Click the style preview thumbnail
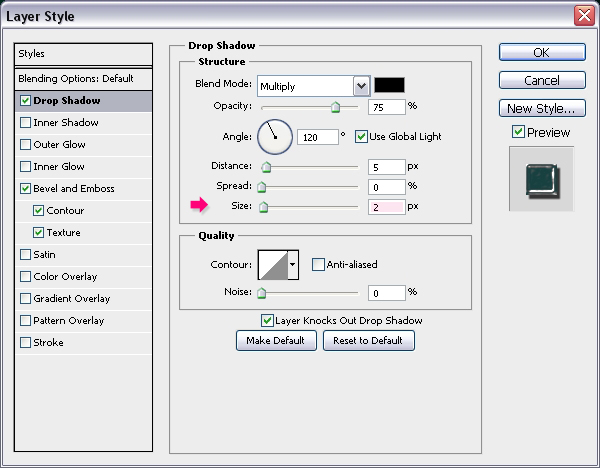Viewport: 600px width, 468px height. [540, 178]
